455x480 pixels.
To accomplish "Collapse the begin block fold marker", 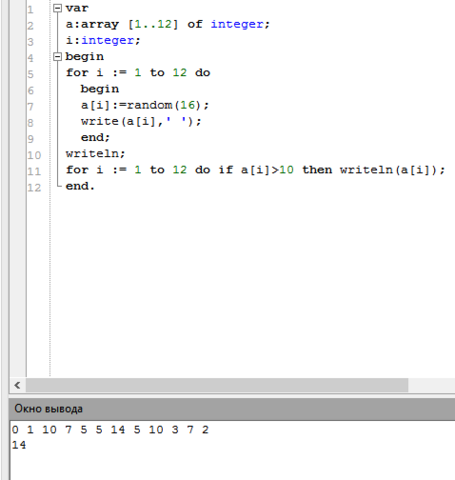I will click(58, 57).
